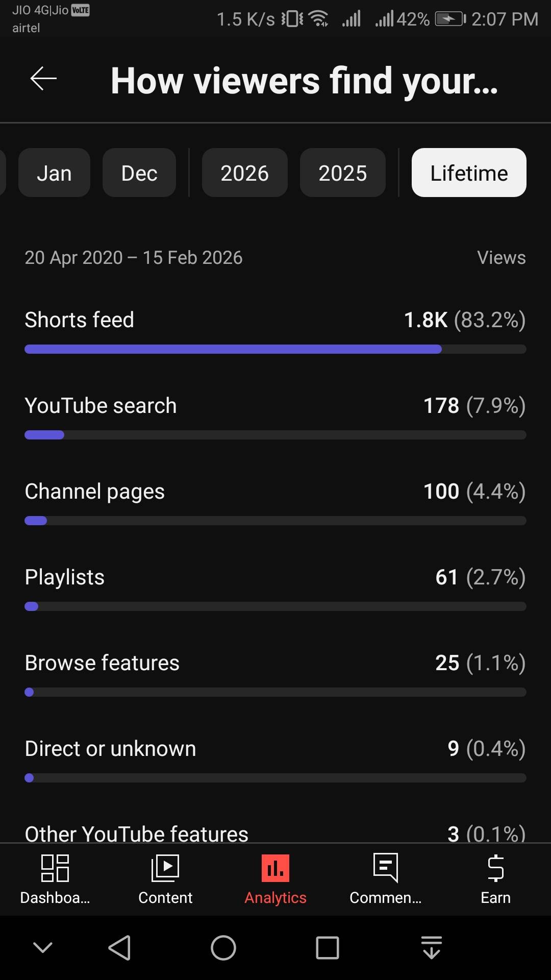Open the Channel pages traffic row
This screenshot has height=980, width=551.
(95, 492)
